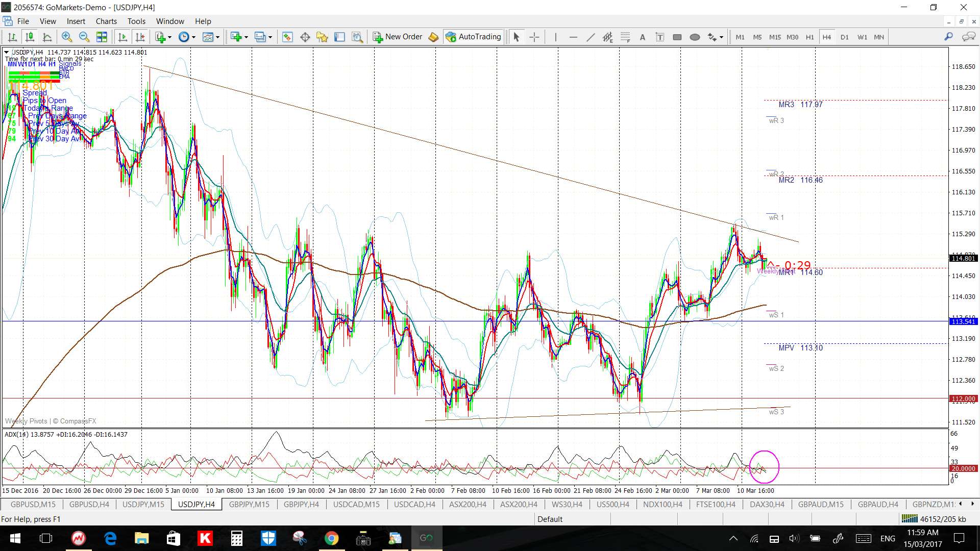Draw a trendline with the trendline tool

(x=590, y=37)
